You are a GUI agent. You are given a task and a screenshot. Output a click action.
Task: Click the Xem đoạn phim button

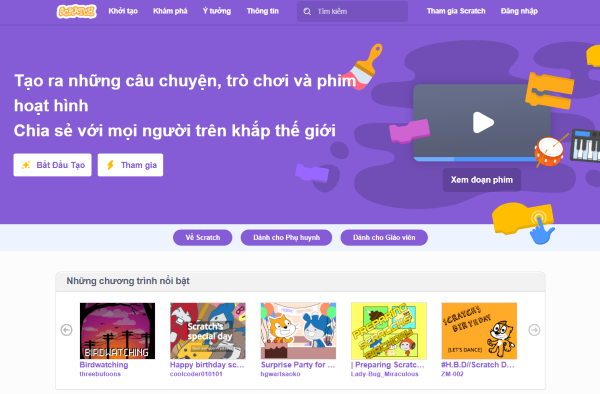(481, 180)
